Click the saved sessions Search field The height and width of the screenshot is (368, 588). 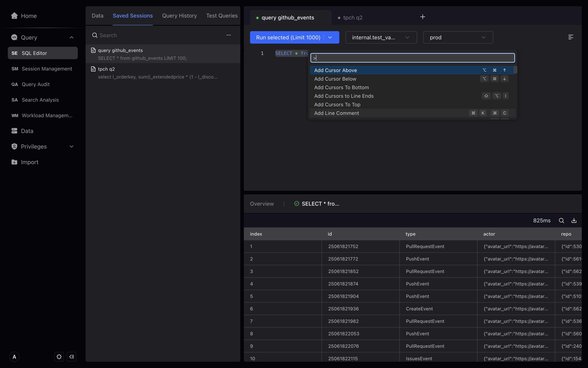[x=156, y=35]
